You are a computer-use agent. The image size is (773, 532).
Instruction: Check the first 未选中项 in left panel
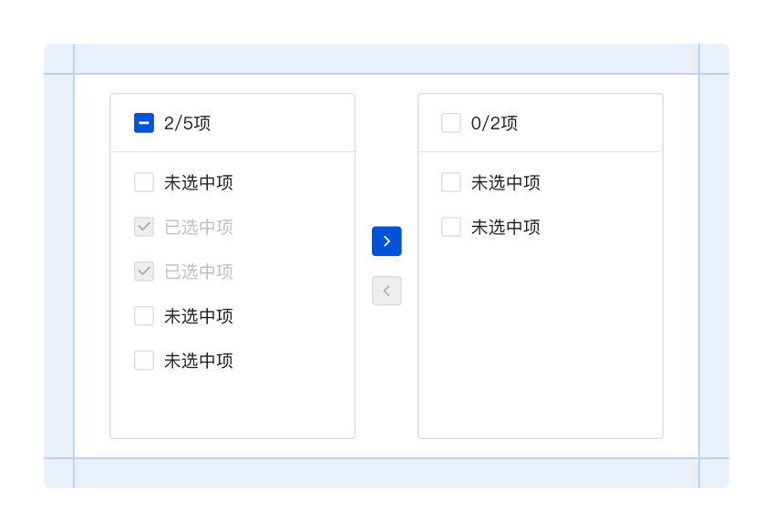point(143,182)
